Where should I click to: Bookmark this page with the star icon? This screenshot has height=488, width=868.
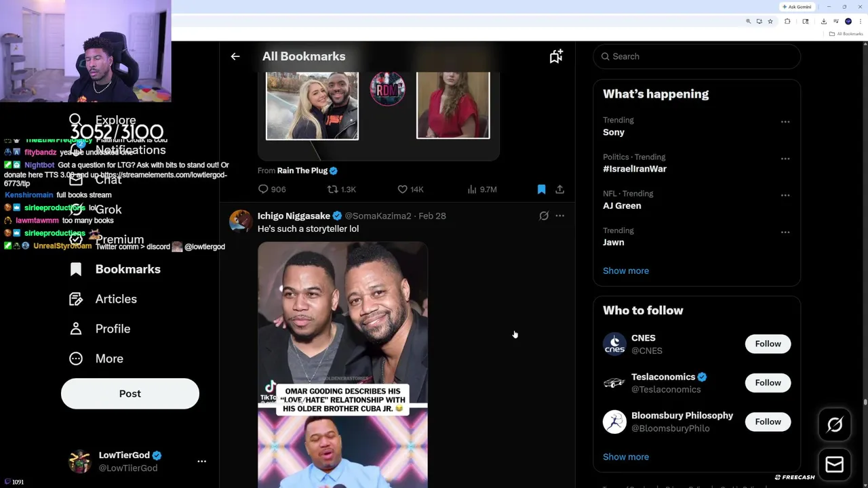click(770, 22)
